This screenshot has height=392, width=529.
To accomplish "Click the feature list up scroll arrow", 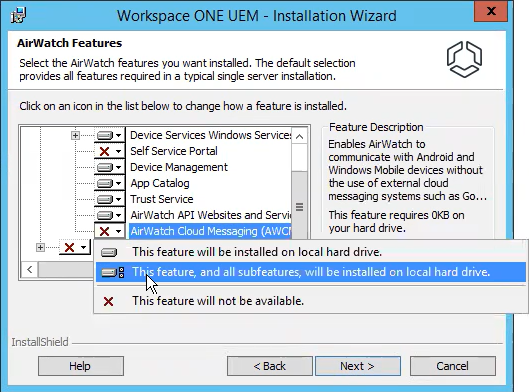I will click(299, 136).
